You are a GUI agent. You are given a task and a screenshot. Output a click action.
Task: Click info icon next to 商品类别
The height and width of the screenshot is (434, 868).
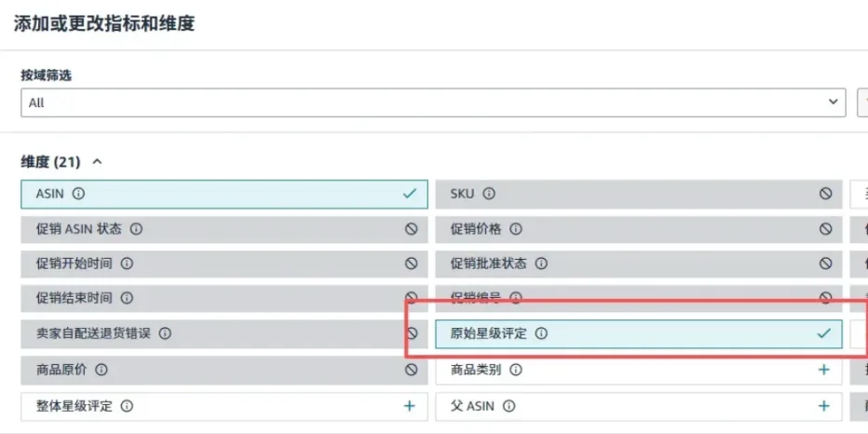click(516, 370)
